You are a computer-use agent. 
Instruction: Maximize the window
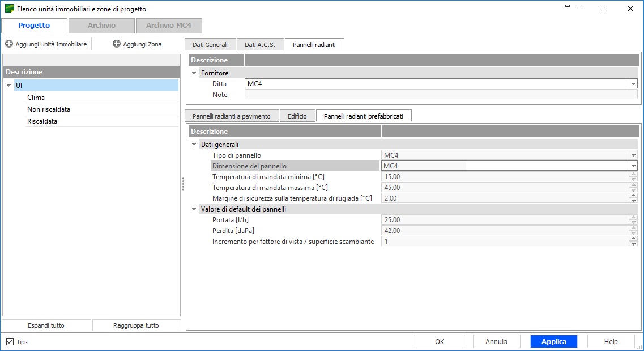point(604,9)
